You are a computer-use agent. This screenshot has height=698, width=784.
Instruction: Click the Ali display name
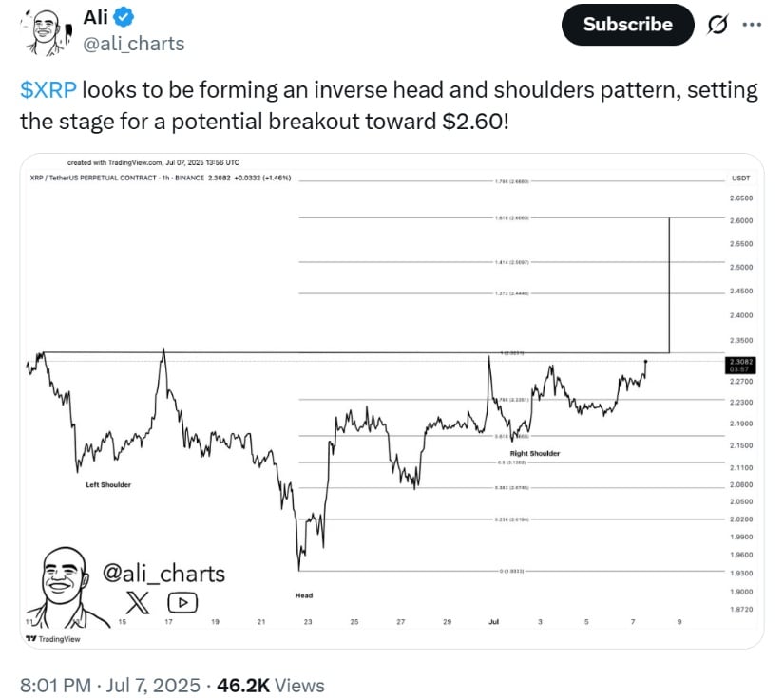click(x=95, y=17)
